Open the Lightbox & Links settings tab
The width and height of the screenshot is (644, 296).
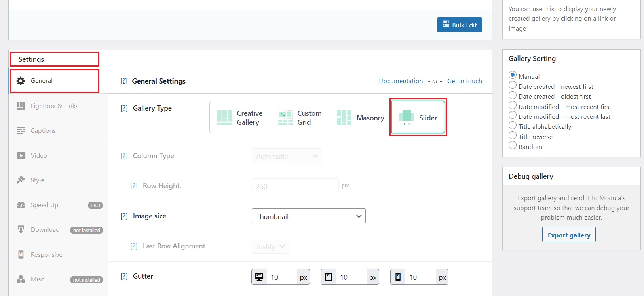point(54,106)
